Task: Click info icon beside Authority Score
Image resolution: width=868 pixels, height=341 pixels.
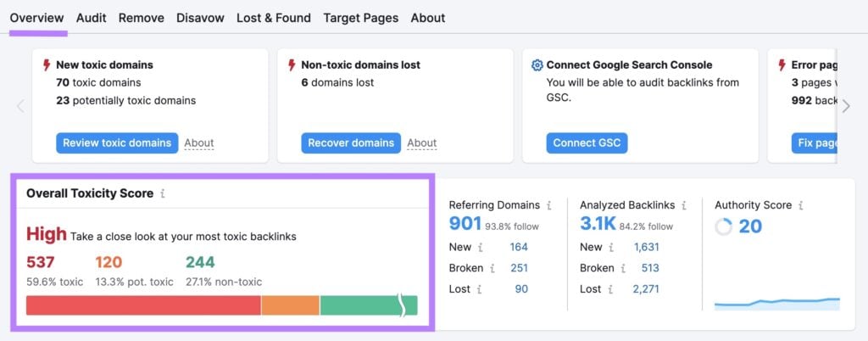Action: [801, 205]
